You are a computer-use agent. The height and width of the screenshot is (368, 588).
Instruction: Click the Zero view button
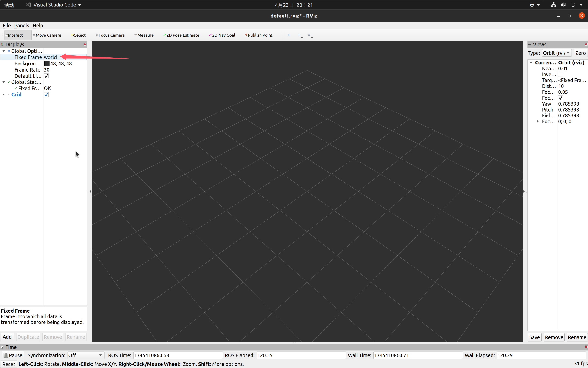click(x=580, y=53)
